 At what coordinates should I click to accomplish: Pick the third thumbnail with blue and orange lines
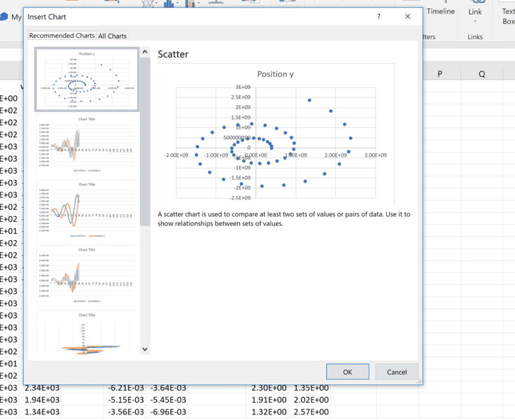click(87, 211)
